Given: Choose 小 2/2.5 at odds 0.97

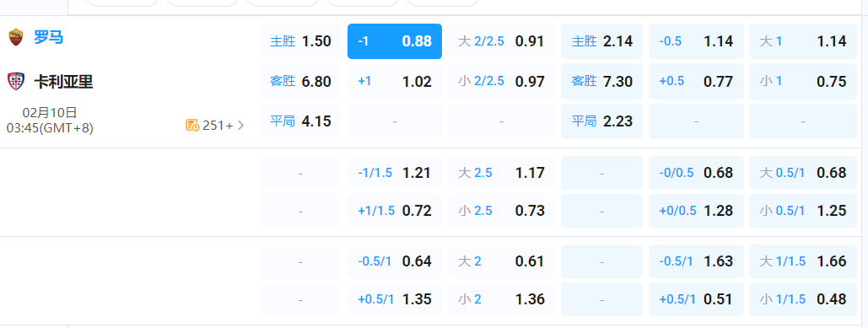Looking at the screenshot, I should click(x=501, y=81).
